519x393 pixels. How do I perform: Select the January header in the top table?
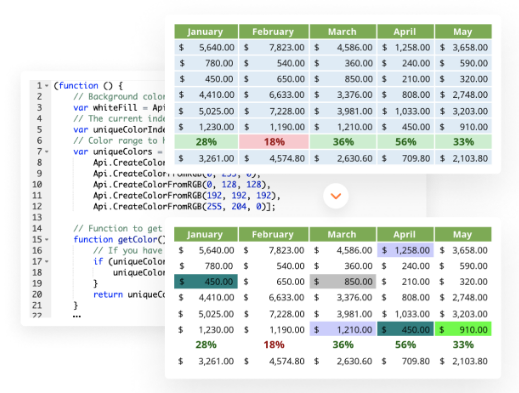pos(206,32)
